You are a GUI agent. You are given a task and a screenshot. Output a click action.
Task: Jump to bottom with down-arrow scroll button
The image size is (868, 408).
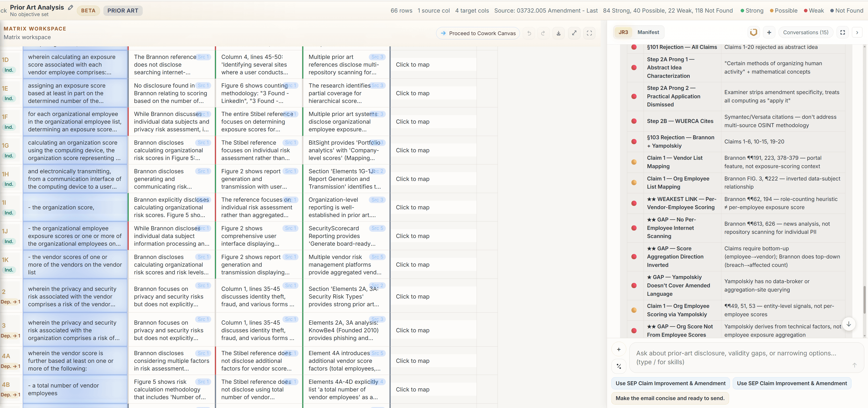pos(848,324)
